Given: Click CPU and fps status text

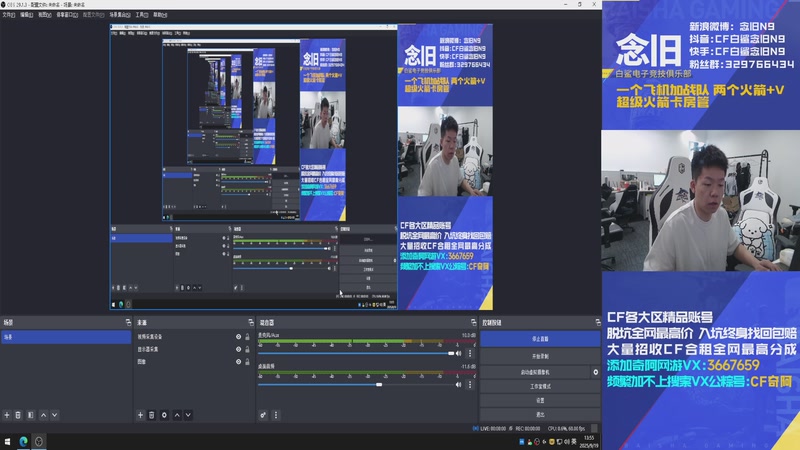Looking at the screenshot, I should 566,429.
